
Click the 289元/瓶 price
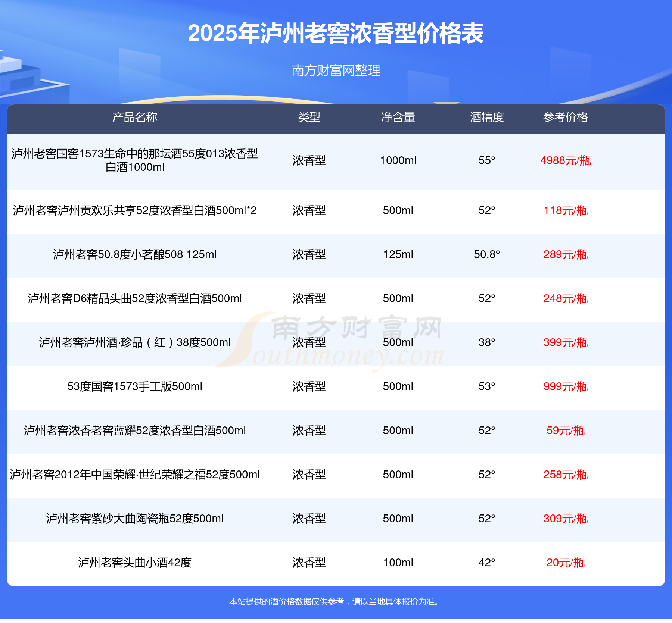pyautogui.click(x=566, y=254)
